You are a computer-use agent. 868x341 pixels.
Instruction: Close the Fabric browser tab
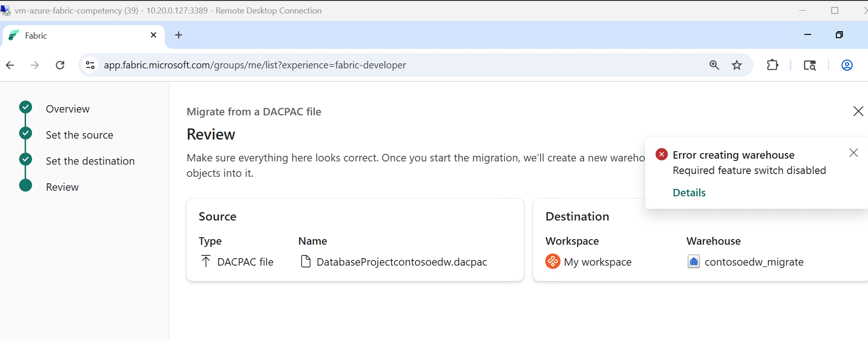point(154,35)
